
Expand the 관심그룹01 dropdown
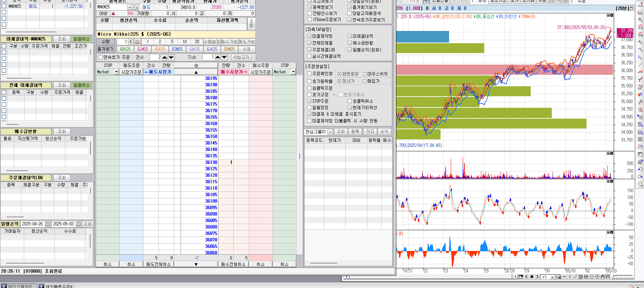click(330, 132)
